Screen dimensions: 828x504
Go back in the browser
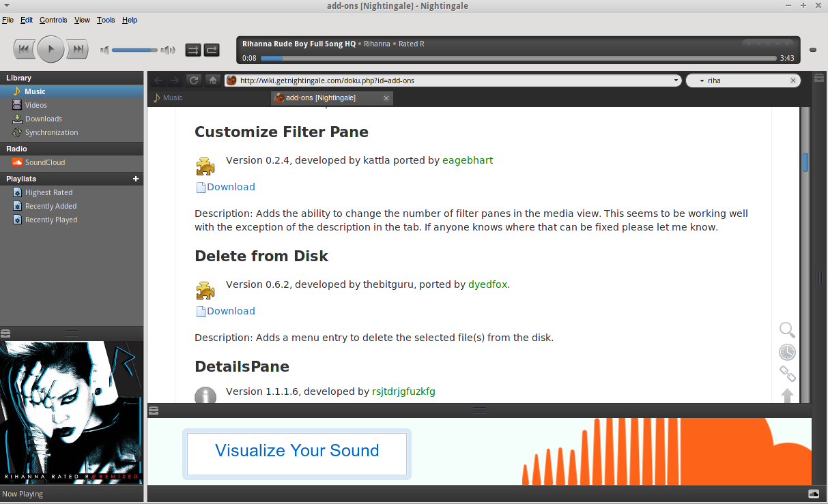pos(158,80)
